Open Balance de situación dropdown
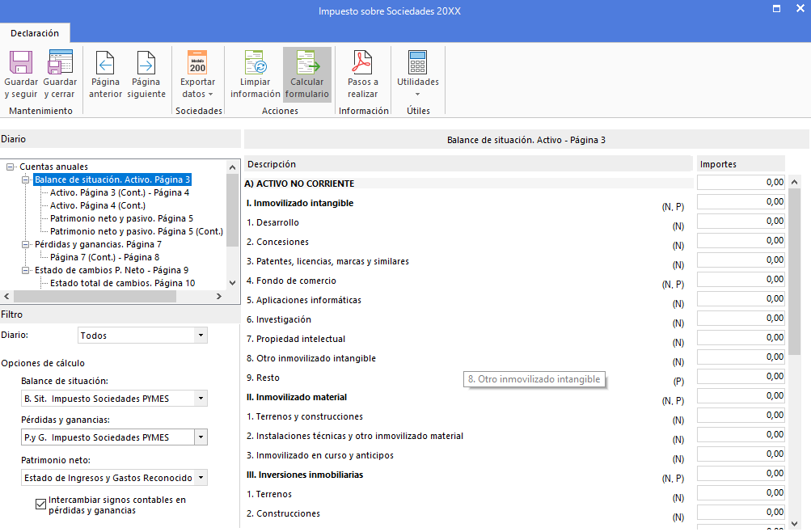 pyautogui.click(x=201, y=399)
